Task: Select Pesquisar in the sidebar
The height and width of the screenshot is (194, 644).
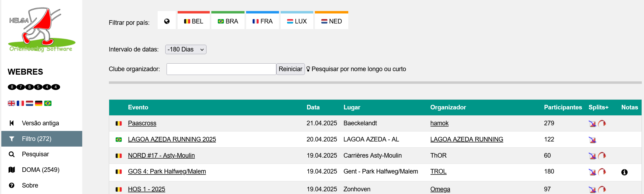Action: [35, 154]
